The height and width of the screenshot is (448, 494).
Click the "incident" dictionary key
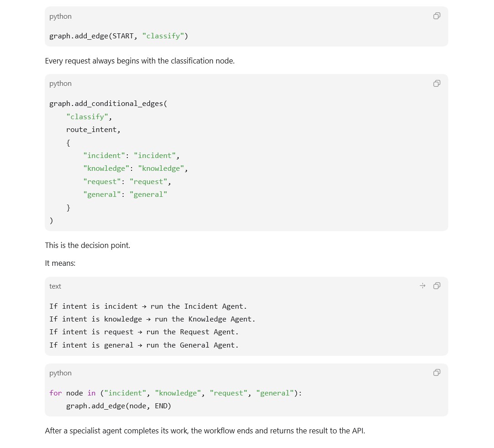coord(104,156)
